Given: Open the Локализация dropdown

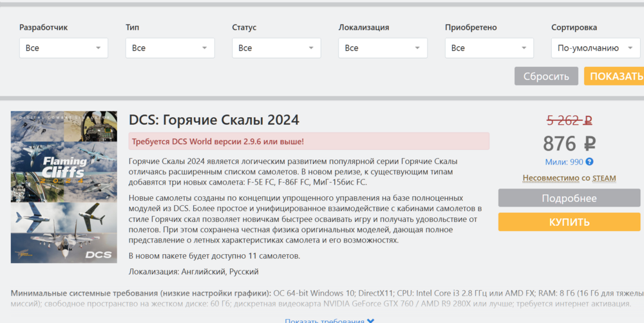Looking at the screenshot, I should [383, 48].
